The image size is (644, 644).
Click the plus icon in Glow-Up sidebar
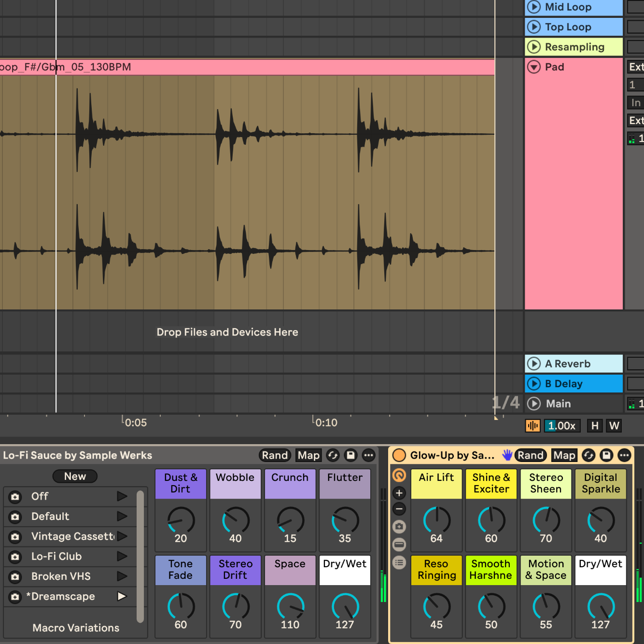399,493
